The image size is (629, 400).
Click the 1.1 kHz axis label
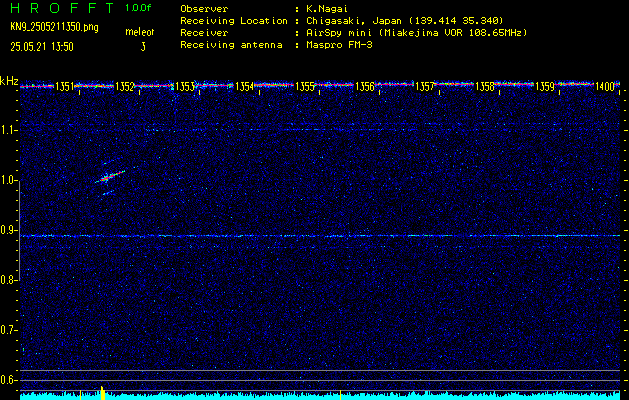(x=9, y=130)
